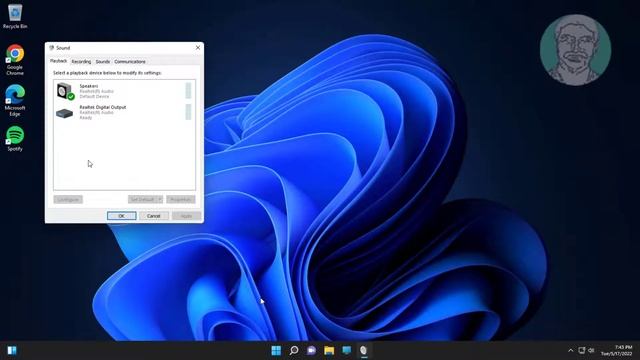The width and height of the screenshot is (640, 360).
Task: Click the "Default Device" status text
Action: [94, 97]
